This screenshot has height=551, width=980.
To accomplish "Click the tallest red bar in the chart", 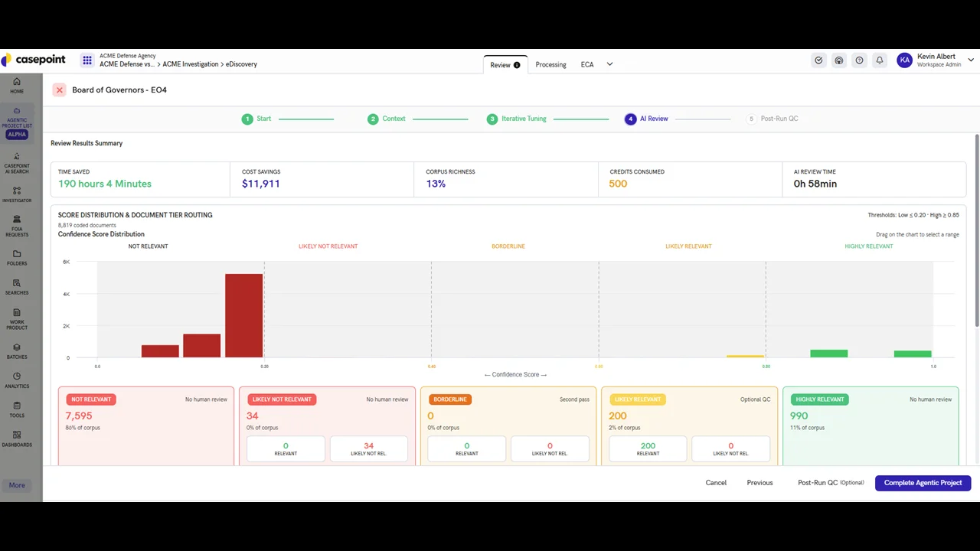I will [x=244, y=315].
